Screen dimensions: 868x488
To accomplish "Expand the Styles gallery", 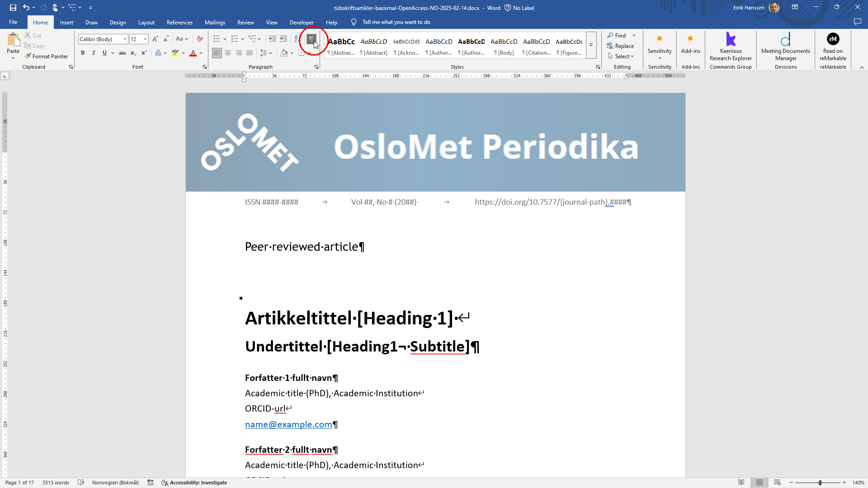I will [x=591, y=45].
